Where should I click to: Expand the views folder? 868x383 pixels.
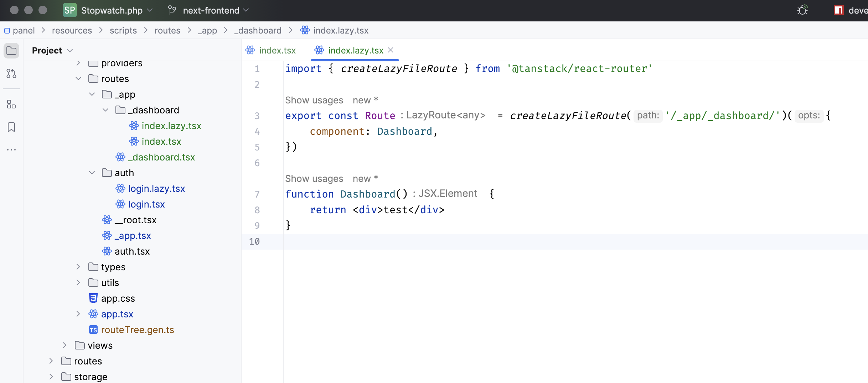pyautogui.click(x=65, y=345)
